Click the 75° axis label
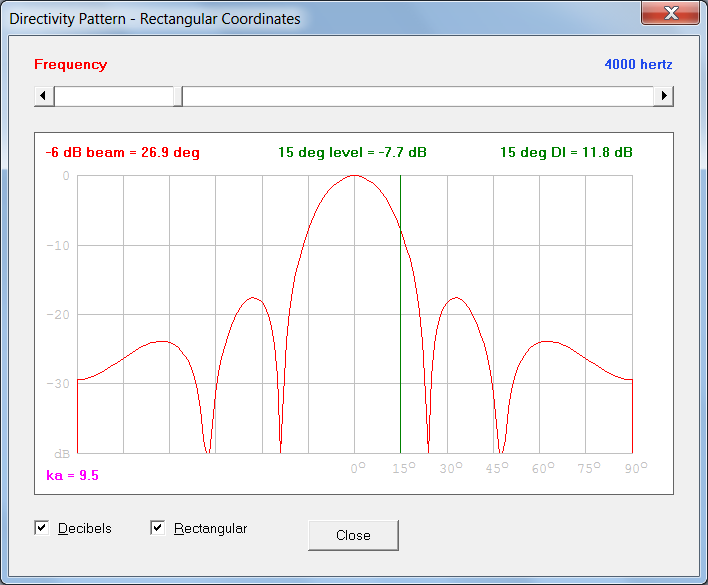Viewport: 708px width, 585px height. (x=589, y=468)
